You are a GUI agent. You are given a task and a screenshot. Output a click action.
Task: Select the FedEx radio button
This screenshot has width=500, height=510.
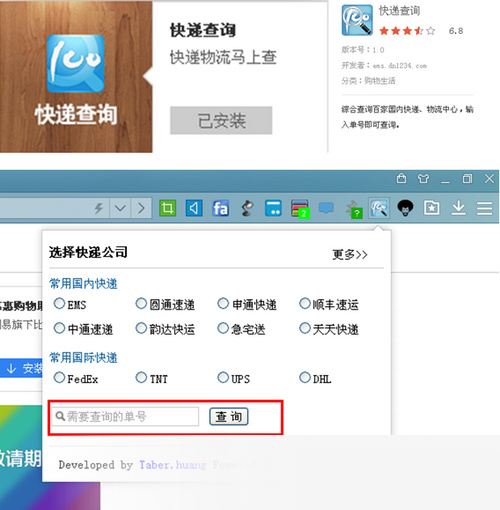[x=59, y=377]
